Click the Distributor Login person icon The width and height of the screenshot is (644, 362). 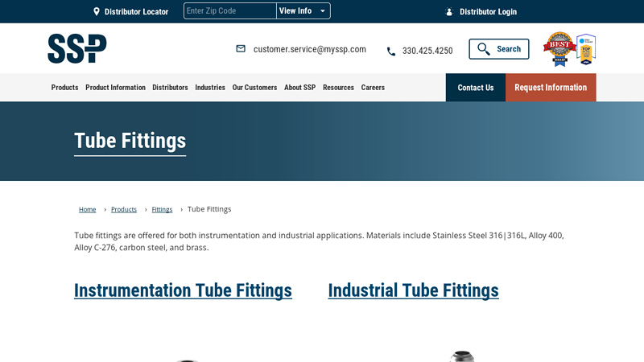point(449,11)
